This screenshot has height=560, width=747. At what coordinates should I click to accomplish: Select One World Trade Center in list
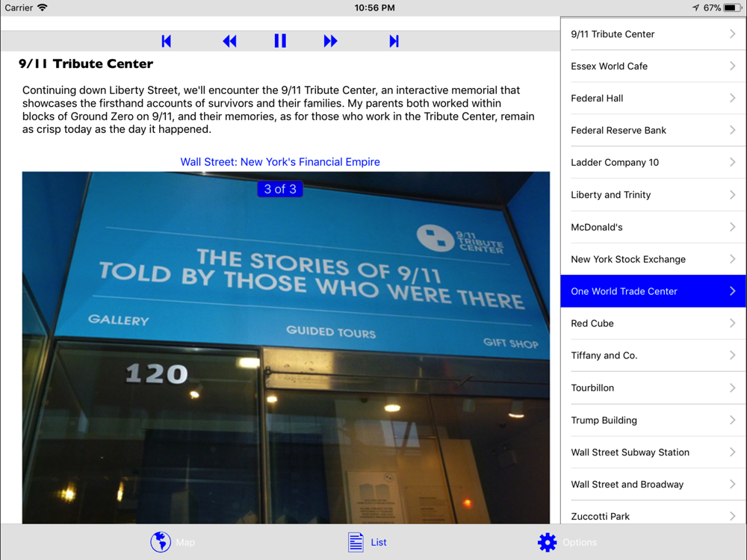(654, 291)
